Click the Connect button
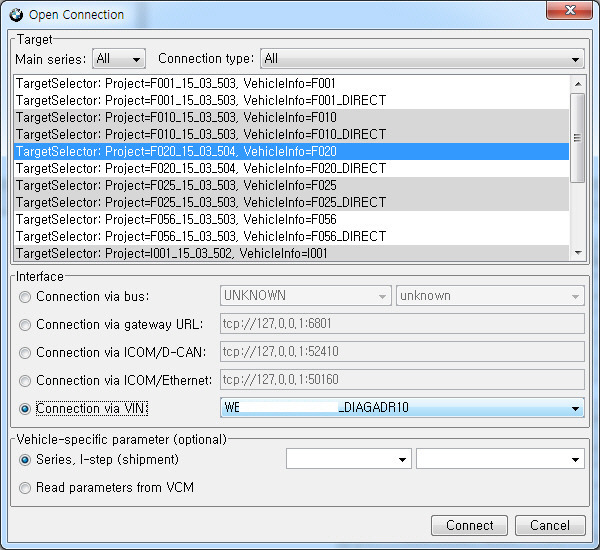600x550 pixels. 470,526
